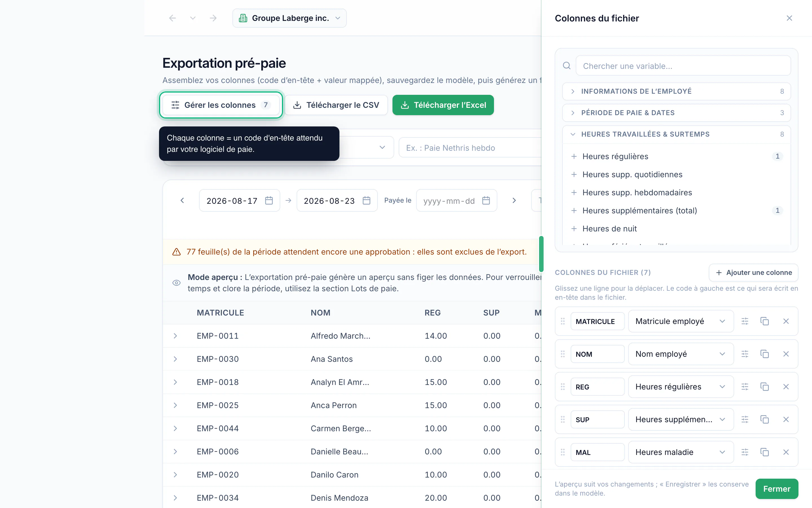Viewport: 812px width, 508px height.
Task: Expand the row for EMP-0044
Action: pyautogui.click(x=175, y=429)
